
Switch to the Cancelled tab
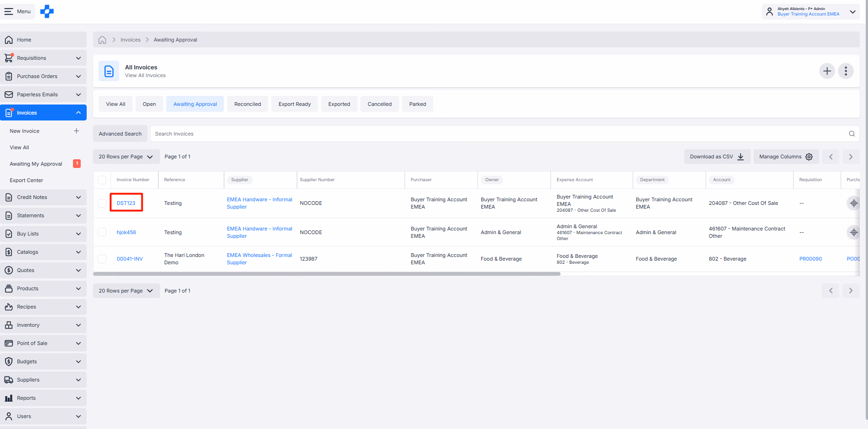[x=379, y=104]
